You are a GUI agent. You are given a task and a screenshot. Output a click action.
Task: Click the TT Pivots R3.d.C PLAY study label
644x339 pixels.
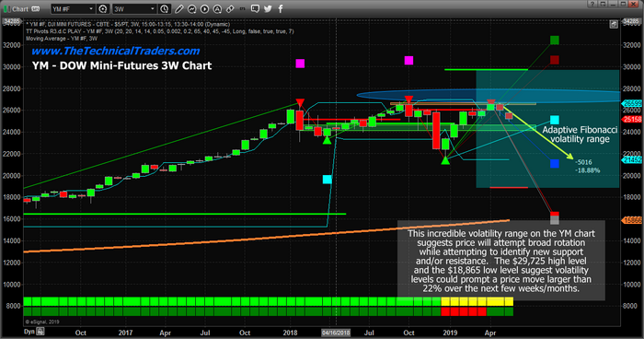tap(160, 31)
